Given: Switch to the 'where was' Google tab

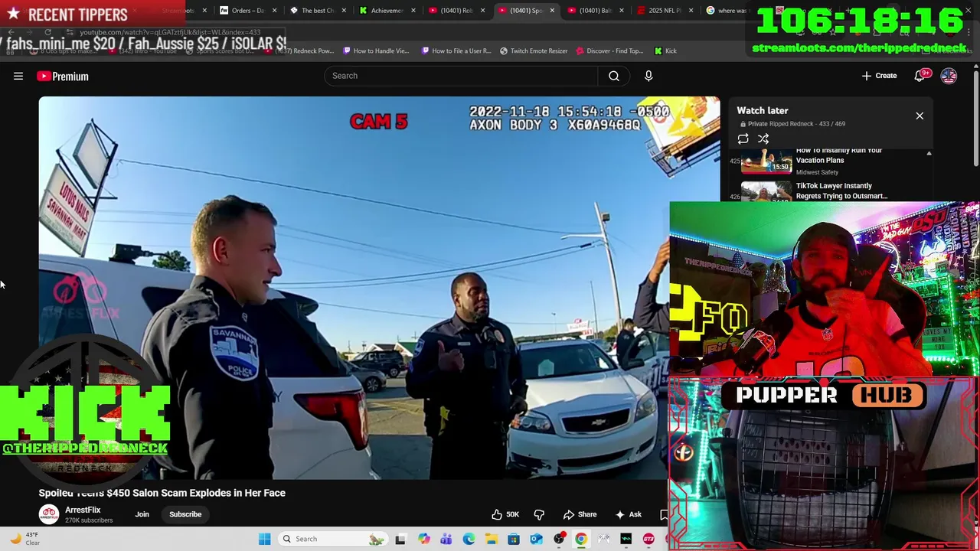Looking at the screenshot, I should click(x=726, y=11).
